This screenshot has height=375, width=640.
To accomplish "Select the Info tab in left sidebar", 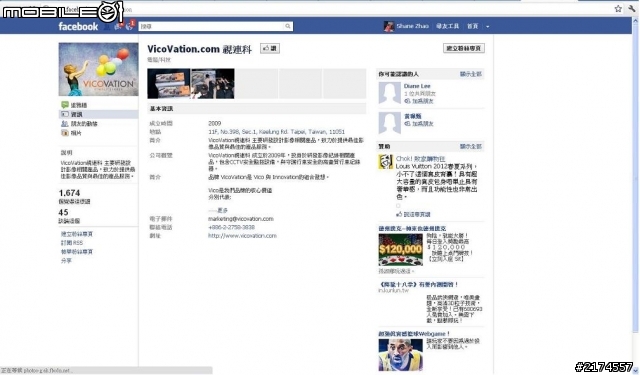I will point(98,114).
